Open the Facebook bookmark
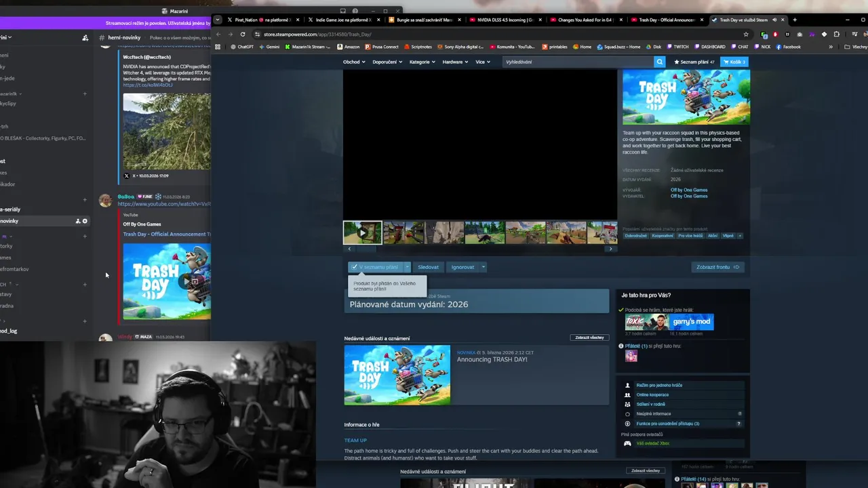 (789, 47)
